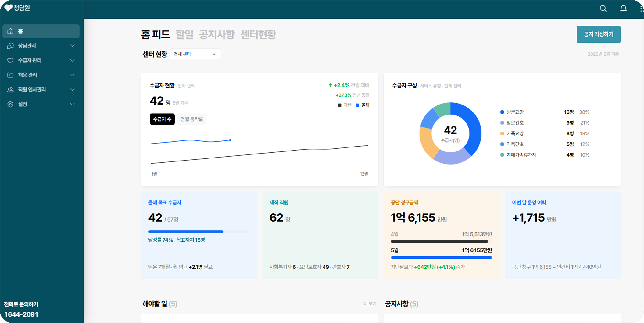Open the more options dots icon
644x323 pixels.
pyautogui.click(x=641, y=9)
